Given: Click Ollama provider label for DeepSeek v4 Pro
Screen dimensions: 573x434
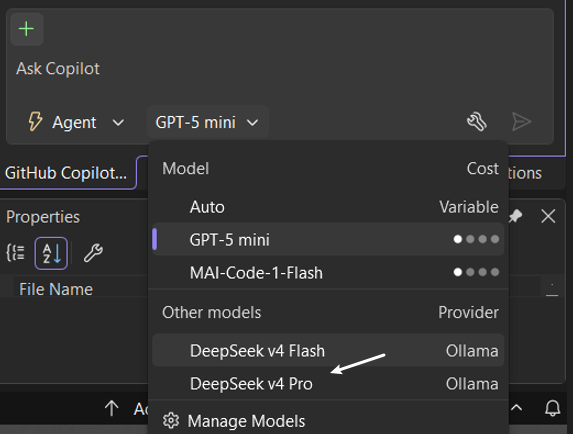Looking at the screenshot, I should [472, 384].
